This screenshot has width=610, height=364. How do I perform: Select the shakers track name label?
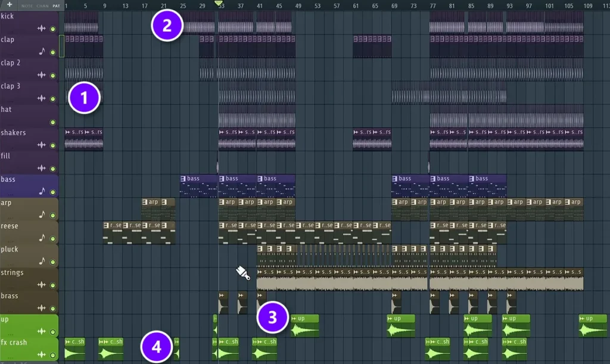click(x=13, y=133)
